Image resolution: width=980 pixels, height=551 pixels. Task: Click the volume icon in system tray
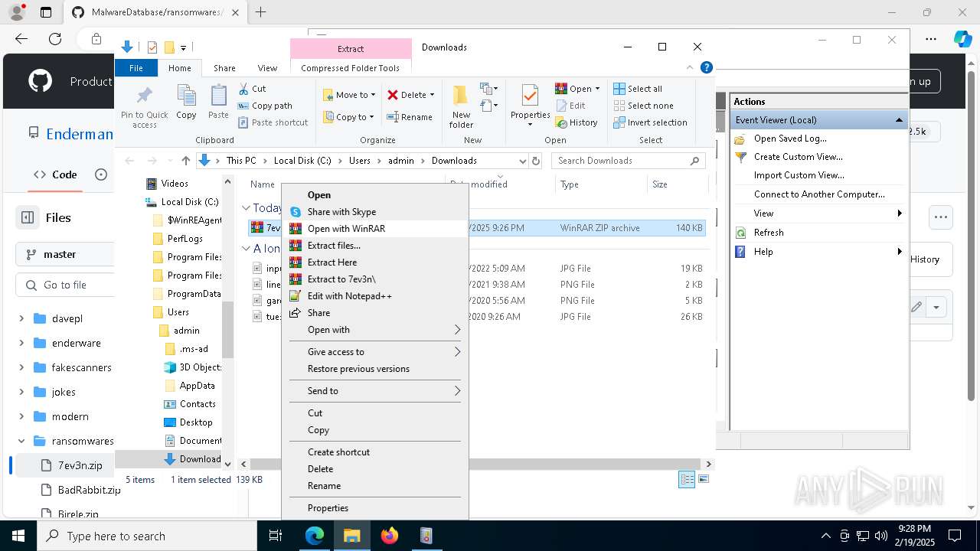click(881, 536)
